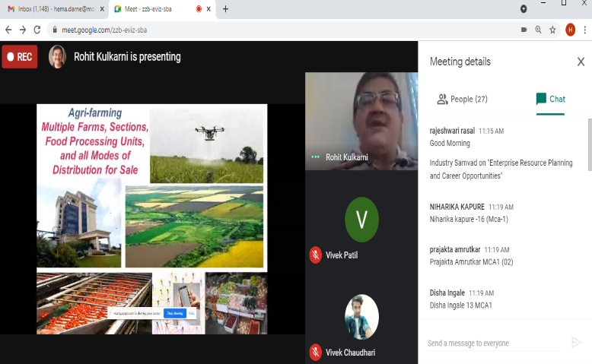Click Vivek Patil's muted microphone icon
The image size is (592, 364).
click(x=315, y=255)
